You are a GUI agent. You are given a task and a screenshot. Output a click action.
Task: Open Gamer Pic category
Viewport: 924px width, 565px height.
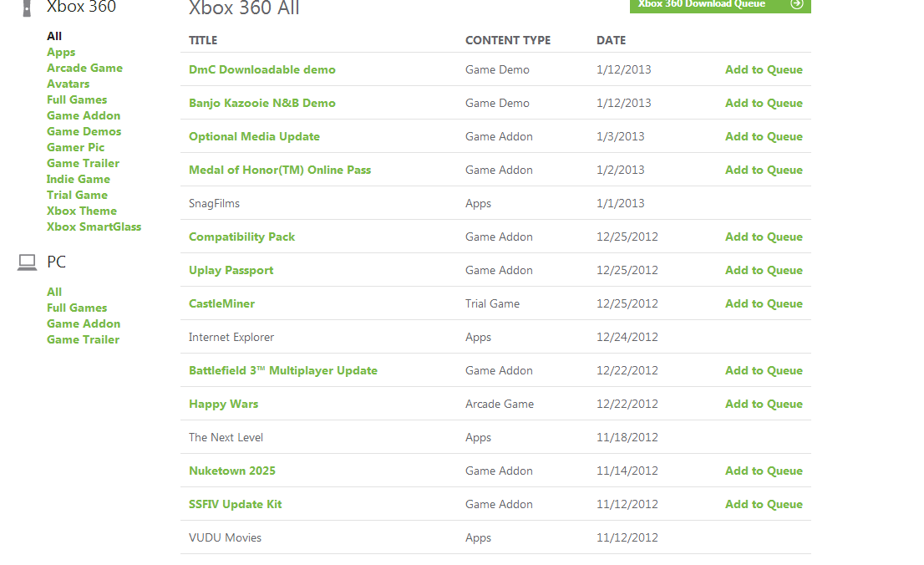pos(75,147)
